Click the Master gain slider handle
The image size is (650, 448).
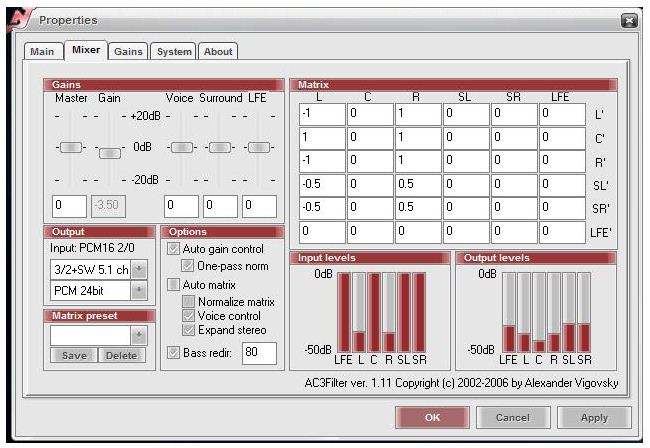(x=70, y=148)
